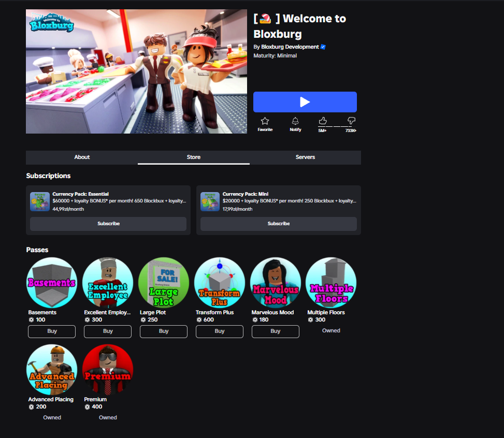This screenshot has height=438, width=504.
Task: View the Bloxburg game thumbnail image
Action: coord(136,71)
